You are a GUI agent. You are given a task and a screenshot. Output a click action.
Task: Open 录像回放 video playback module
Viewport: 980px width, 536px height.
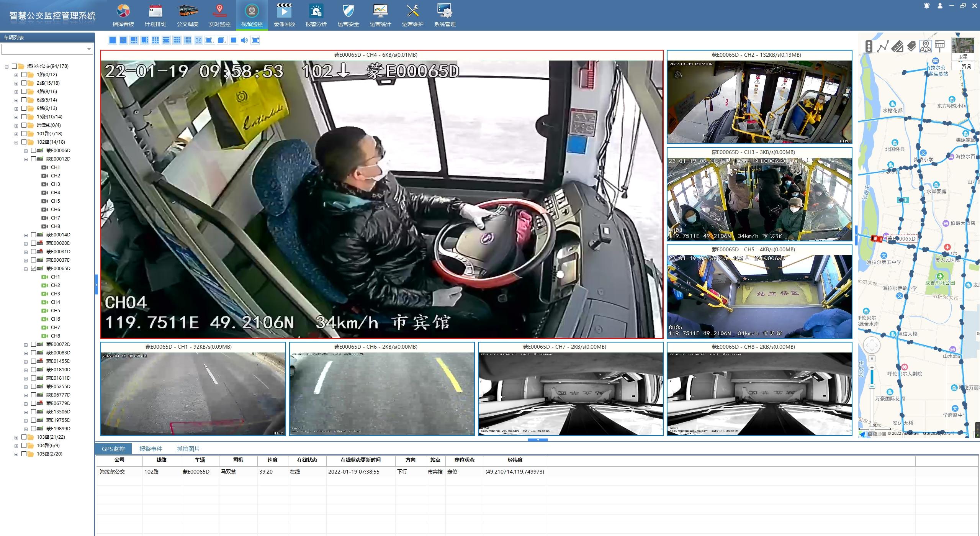(x=284, y=15)
